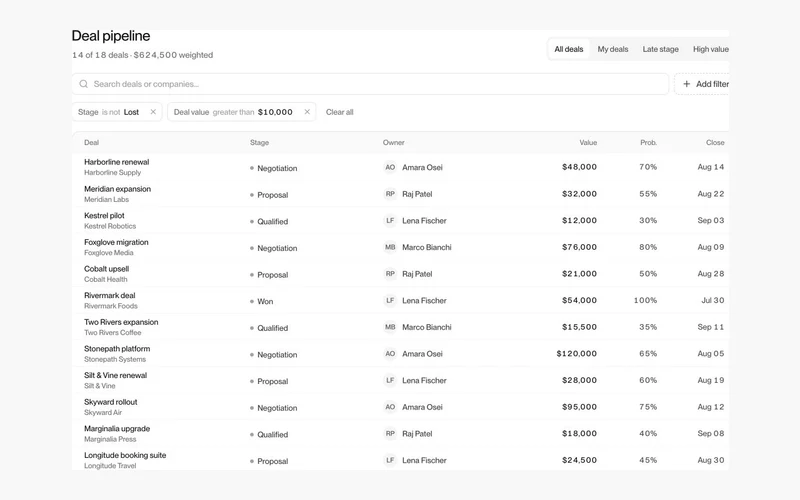Click AO avatar in Stonepath platform row

pyautogui.click(x=390, y=354)
